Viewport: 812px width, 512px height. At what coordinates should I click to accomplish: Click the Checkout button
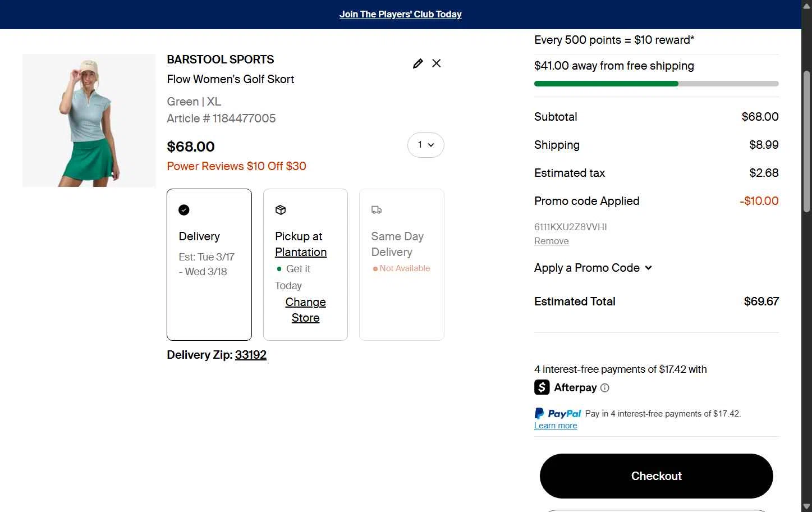[656, 476]
